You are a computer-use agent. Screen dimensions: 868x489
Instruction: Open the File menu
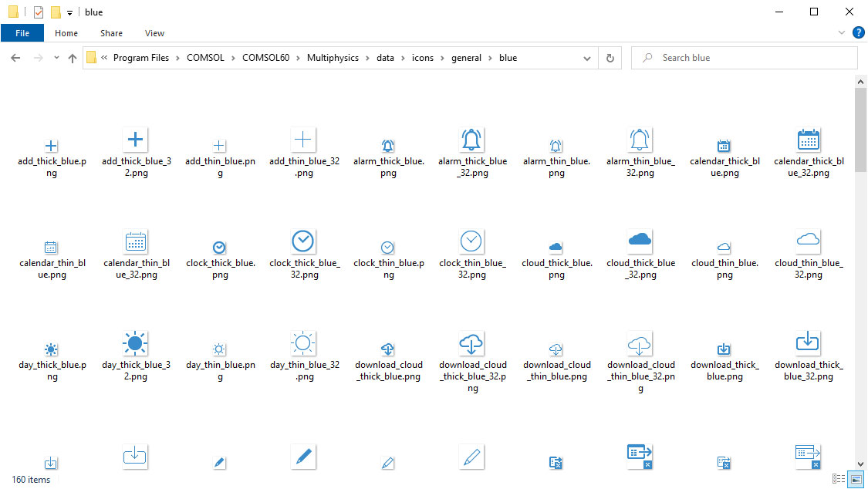[x=22, y=33]
